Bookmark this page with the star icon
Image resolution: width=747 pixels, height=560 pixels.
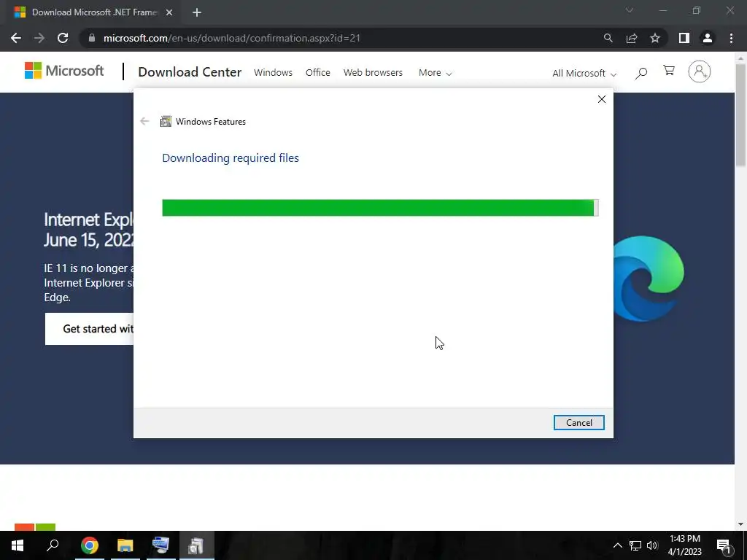[655, 38]
